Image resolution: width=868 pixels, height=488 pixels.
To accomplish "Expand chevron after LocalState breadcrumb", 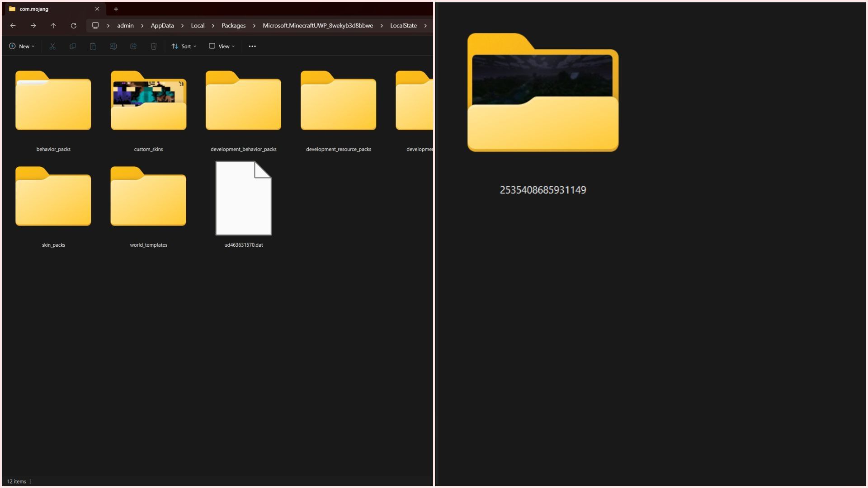I will [425, 26].
